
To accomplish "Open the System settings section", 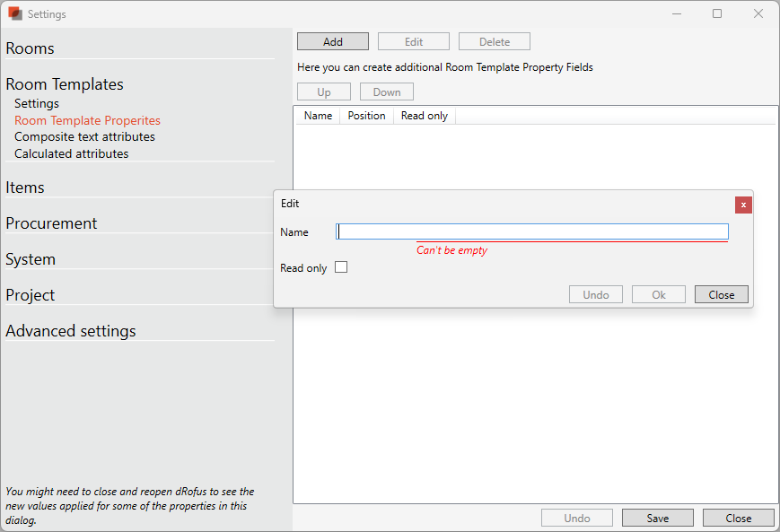I will (31, 259).
